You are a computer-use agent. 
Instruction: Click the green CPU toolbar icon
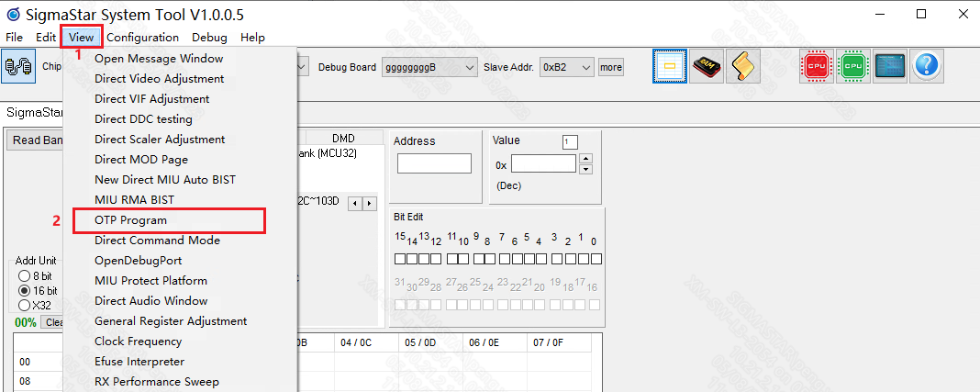[x=853, y=66]
